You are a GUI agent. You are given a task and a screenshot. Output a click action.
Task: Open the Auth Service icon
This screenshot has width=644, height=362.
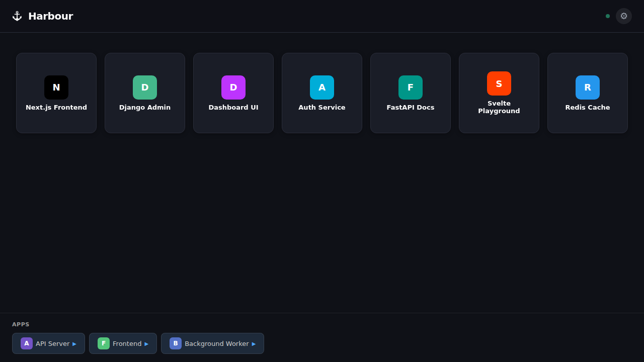[x=322, y=87]
